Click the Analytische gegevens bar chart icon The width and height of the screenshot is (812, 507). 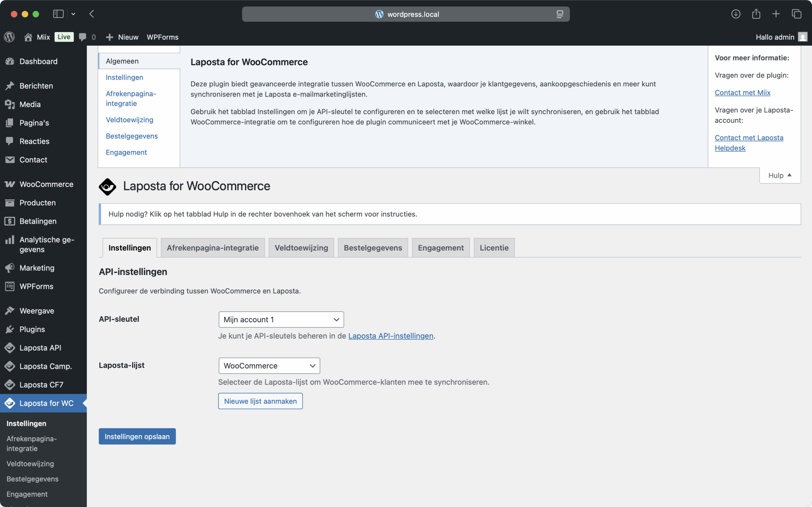(x=10, y=240)
